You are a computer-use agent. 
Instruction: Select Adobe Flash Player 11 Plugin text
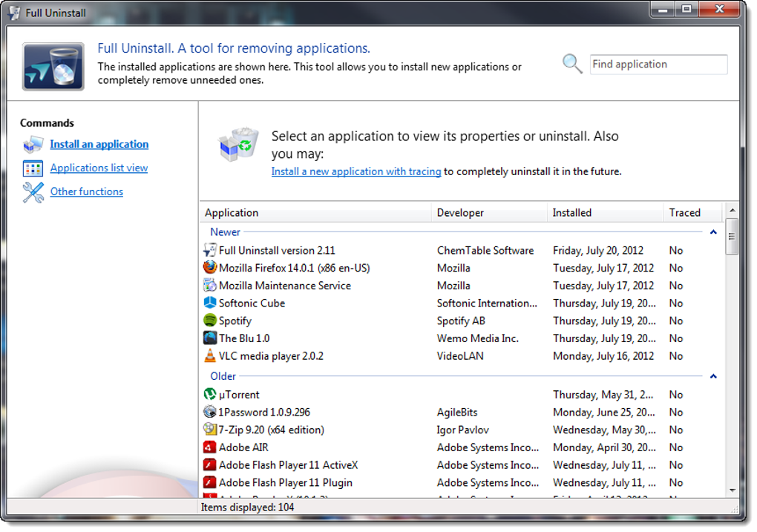coord(285,483)
